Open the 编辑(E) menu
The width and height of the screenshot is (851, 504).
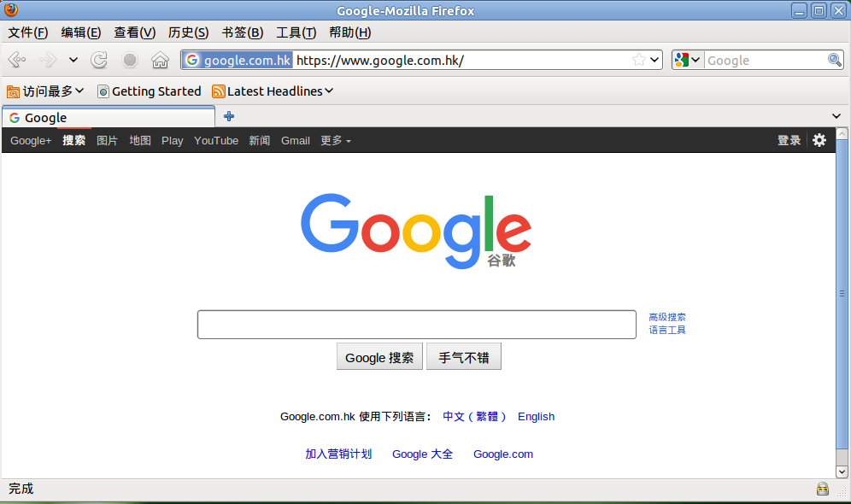(x=81, y=32)
